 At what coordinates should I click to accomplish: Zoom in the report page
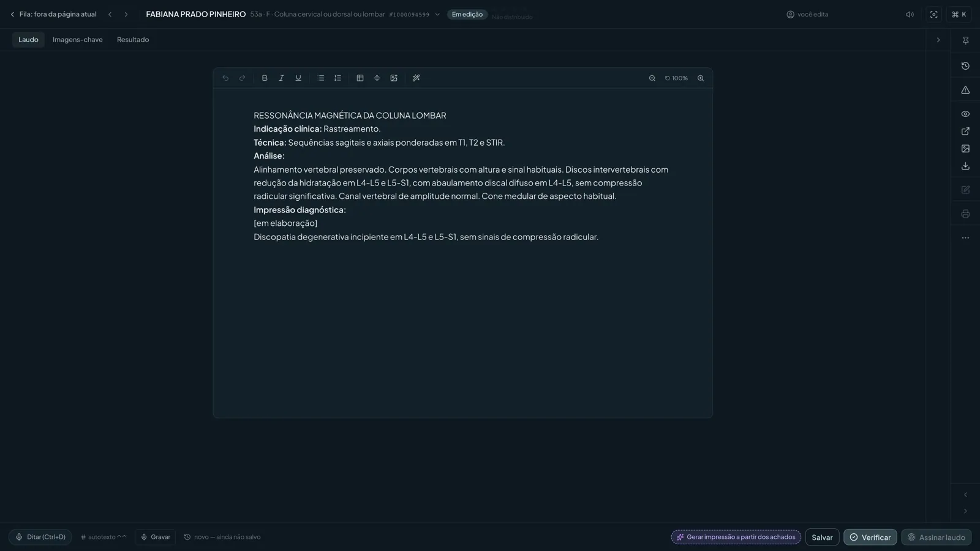(x=701, y=78)
